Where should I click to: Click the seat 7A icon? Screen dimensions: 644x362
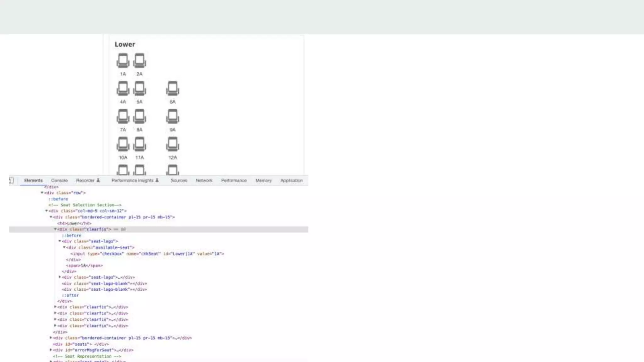(x=123, y=116)
